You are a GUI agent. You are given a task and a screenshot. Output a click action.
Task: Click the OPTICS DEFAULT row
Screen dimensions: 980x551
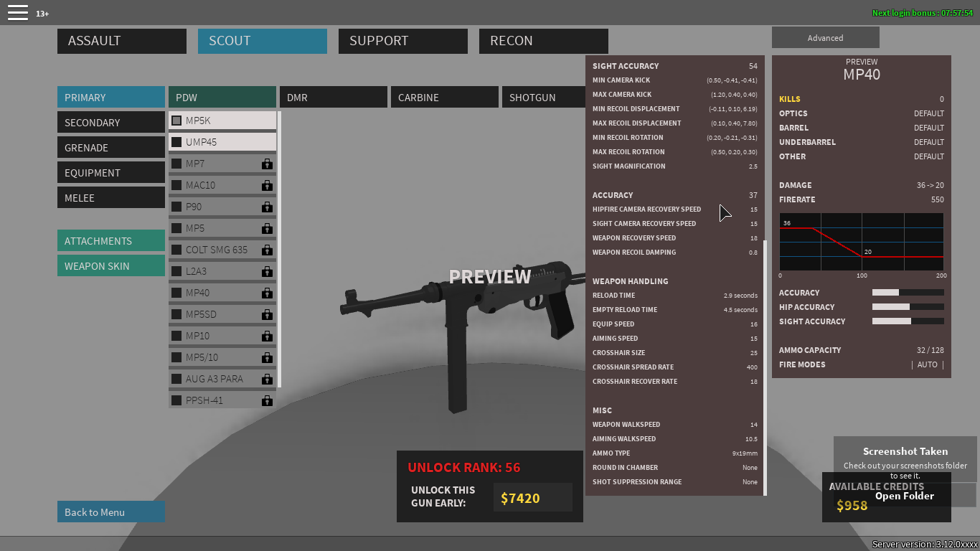(862, 113)
